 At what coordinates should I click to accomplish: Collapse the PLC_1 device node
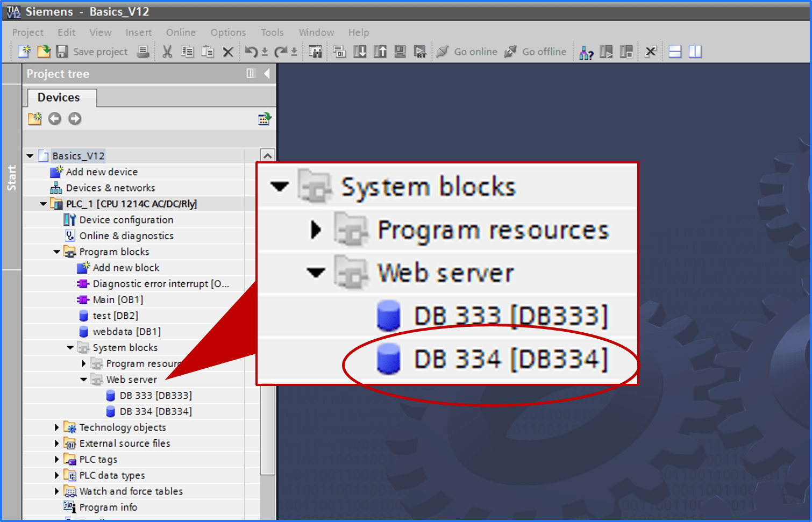coord(43,204)
